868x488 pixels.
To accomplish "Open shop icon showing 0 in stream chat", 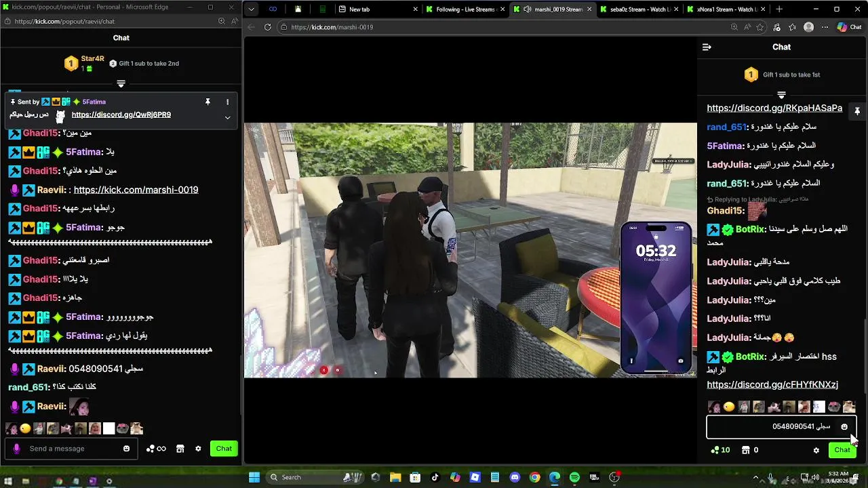I will [749, 450].
